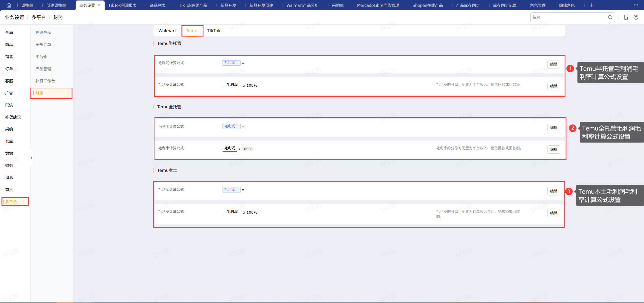Viewport: 644px width, 303px height.
Task: Click the search magnifier icon
Action: click(x=610, y=17)
